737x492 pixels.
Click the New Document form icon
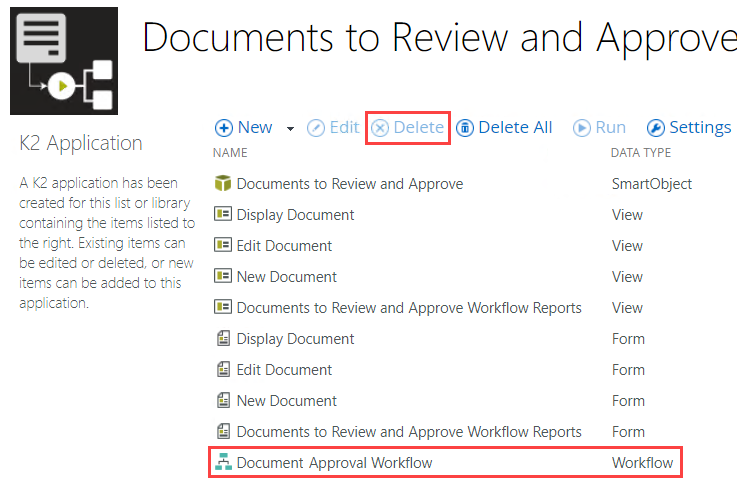223,400
